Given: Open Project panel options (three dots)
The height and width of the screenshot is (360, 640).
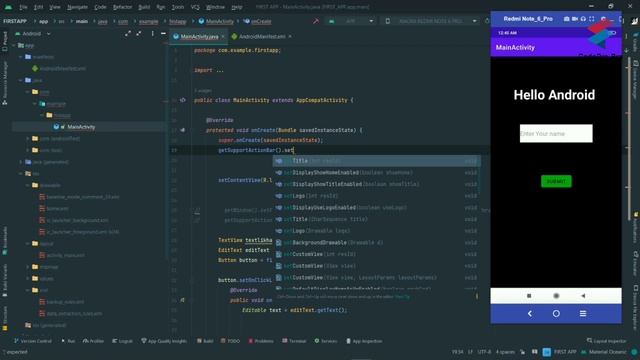Looking at the screenshot, I should (x=153, y=33).
